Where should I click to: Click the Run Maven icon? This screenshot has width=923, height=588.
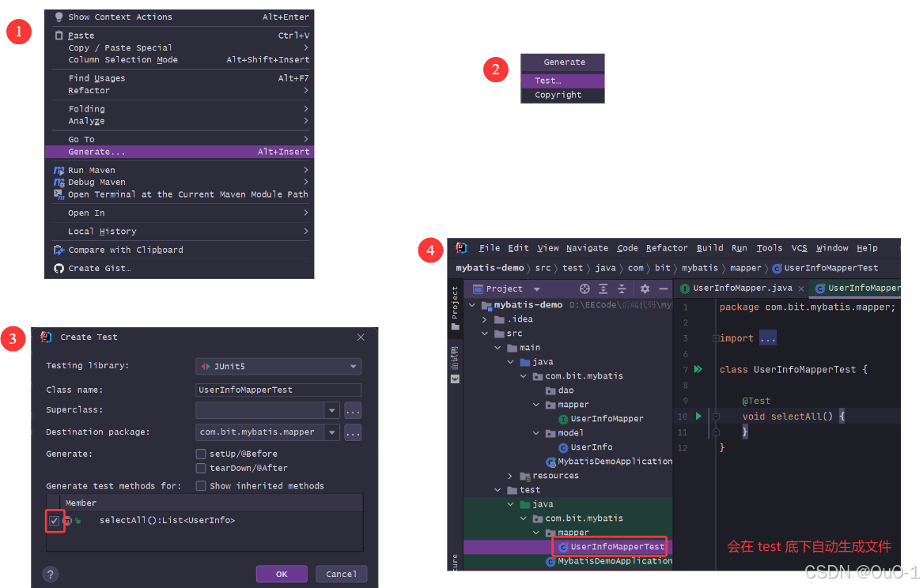pyautogui.click(x=59, y=171)
